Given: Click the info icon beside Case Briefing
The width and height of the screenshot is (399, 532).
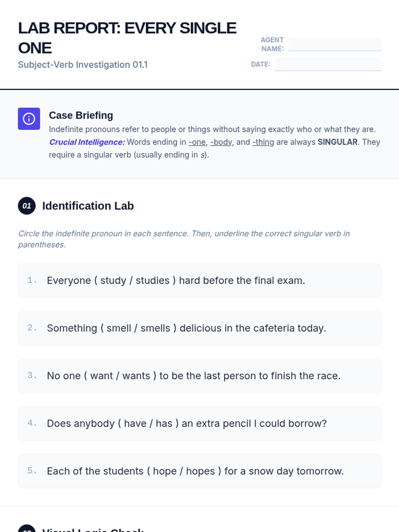Looking at the screenshot, I should (29, 119).
